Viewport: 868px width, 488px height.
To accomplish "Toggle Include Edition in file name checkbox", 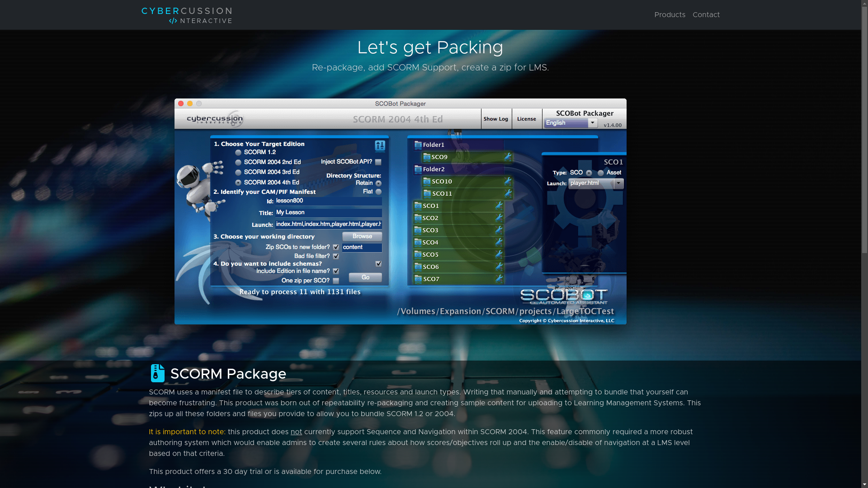I will [x=336, y=271].
